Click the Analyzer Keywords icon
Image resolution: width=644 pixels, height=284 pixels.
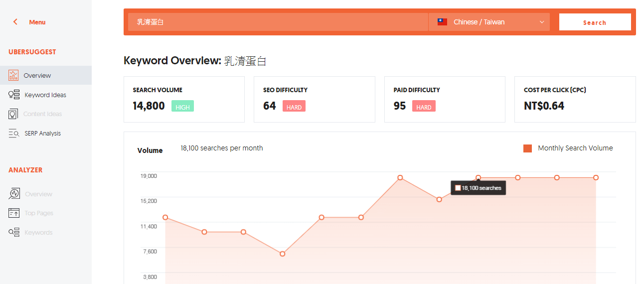tap(14, 232)
